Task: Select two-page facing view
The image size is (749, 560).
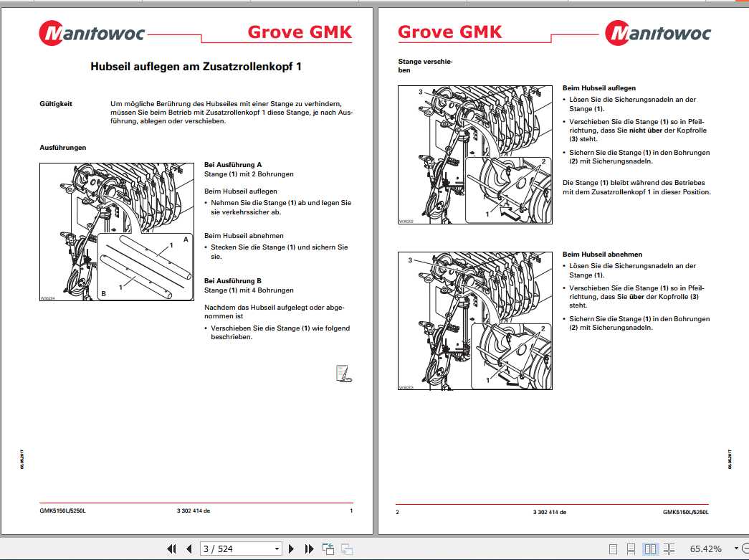Action: (x=650, y=549)
